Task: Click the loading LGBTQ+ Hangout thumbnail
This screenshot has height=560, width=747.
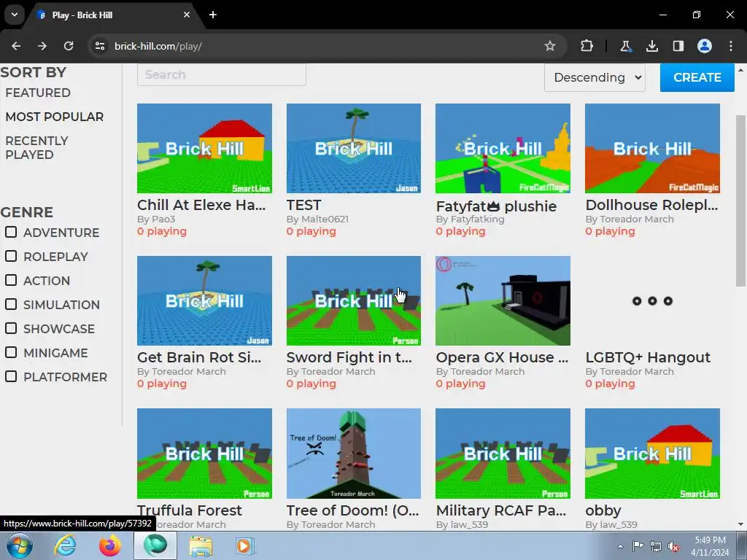Action: click(x=652, y=300)
